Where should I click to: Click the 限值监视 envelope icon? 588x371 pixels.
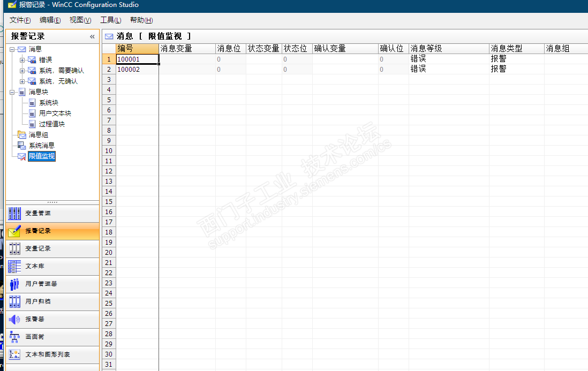click(x=22, y=156)
